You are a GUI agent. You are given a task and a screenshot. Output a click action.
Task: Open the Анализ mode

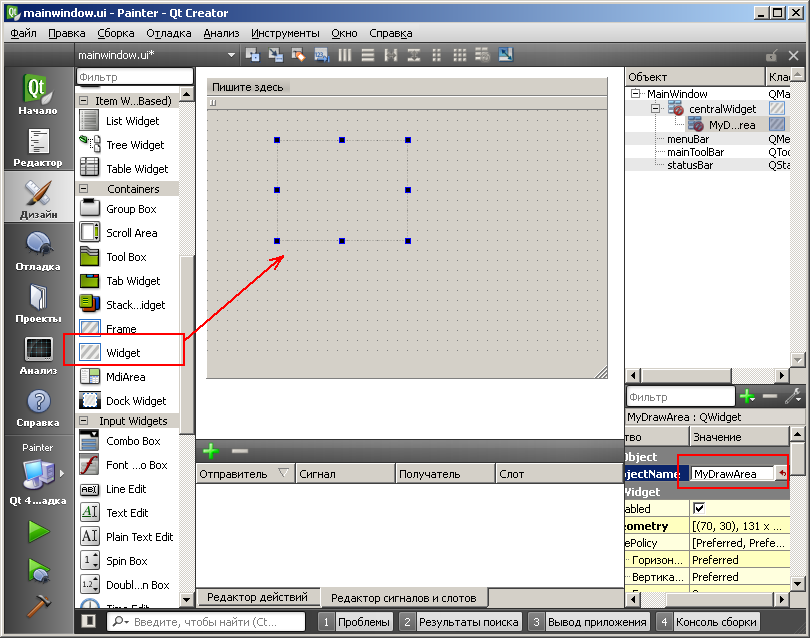38,355
